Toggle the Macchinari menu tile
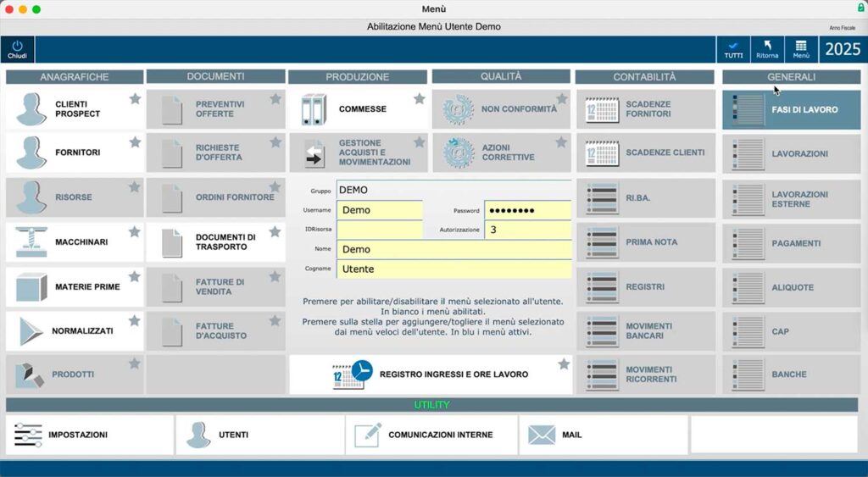This screenshot has height=477, width=868. coord(75,241)
